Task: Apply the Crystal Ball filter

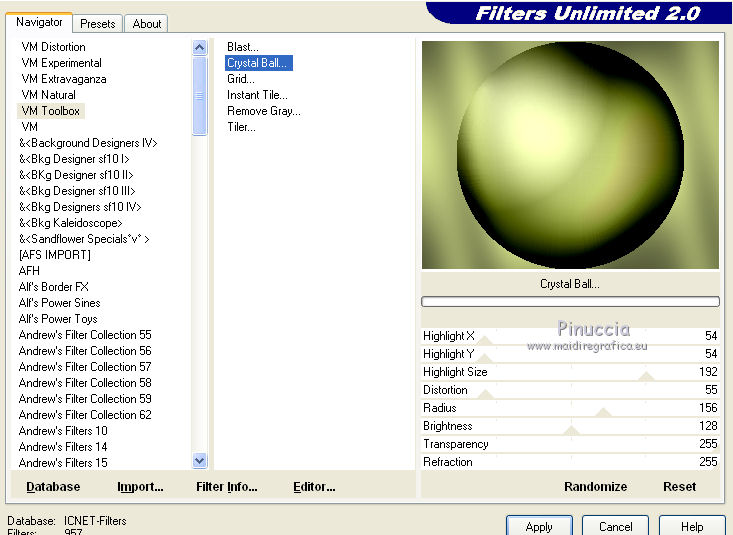Action: (539, 527)
